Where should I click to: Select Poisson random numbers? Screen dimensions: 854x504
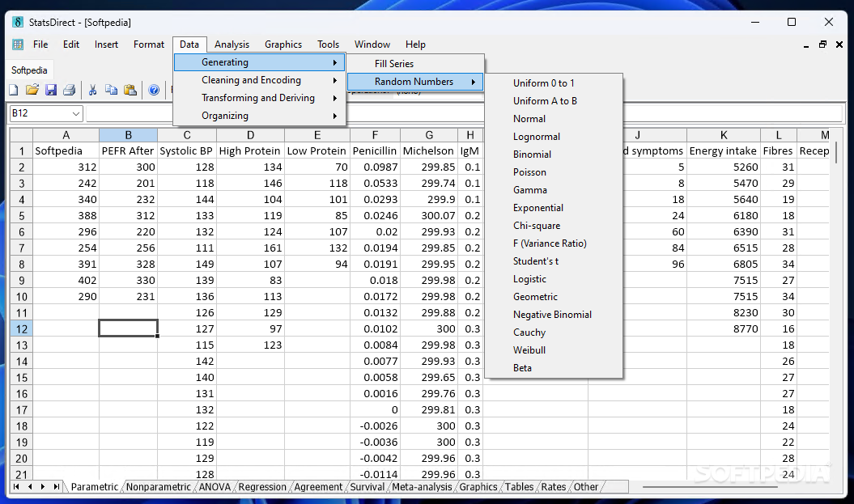coord(554,172)
